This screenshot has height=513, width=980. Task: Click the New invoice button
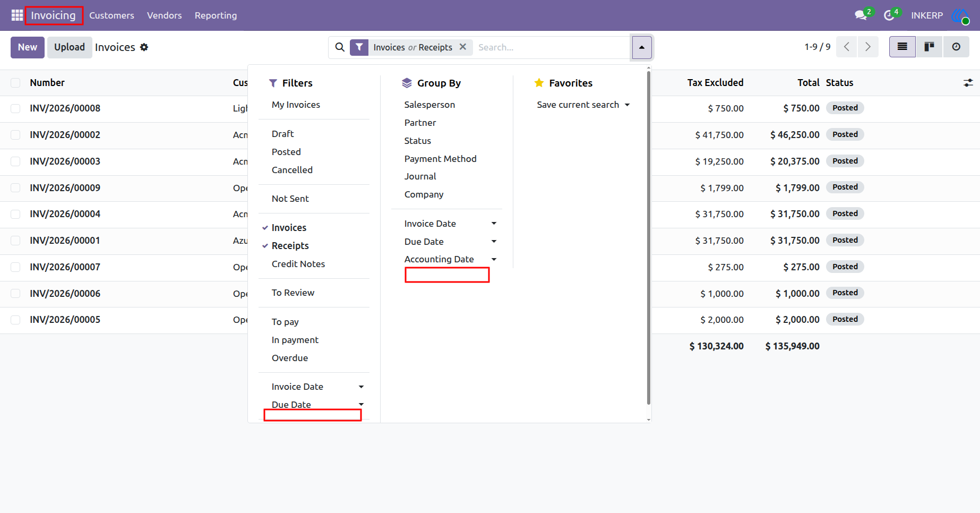tap(28, 47)
